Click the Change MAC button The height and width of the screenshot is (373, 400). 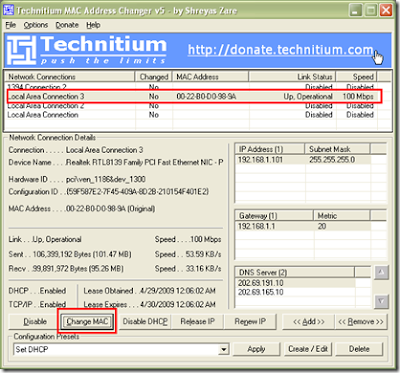click(87, 322)
